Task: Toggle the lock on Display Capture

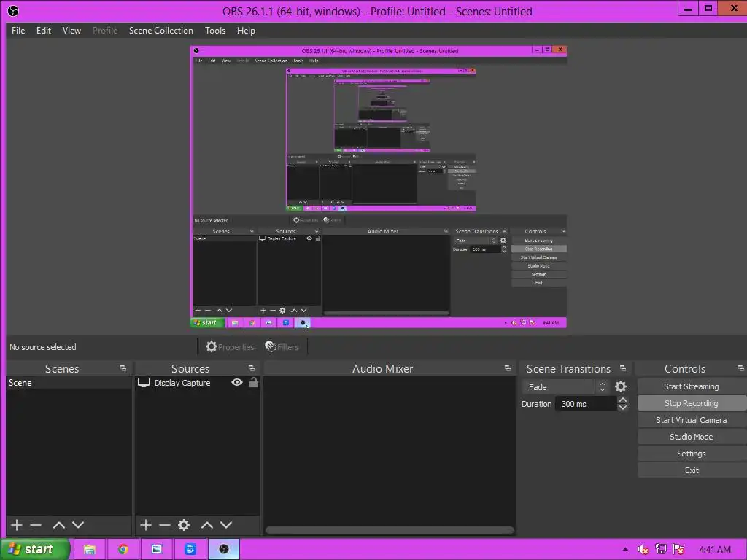Action: 254,382
